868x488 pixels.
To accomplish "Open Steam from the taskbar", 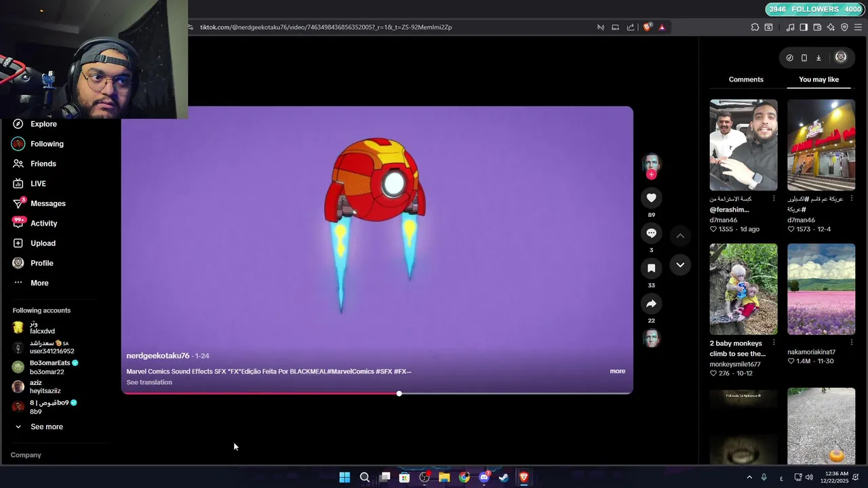I will pos(504,477).
